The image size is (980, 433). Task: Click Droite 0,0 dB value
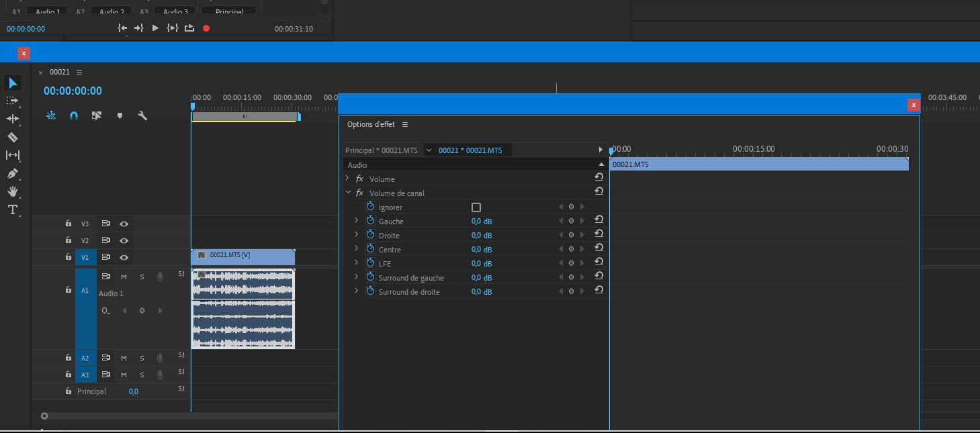[482, 236]
